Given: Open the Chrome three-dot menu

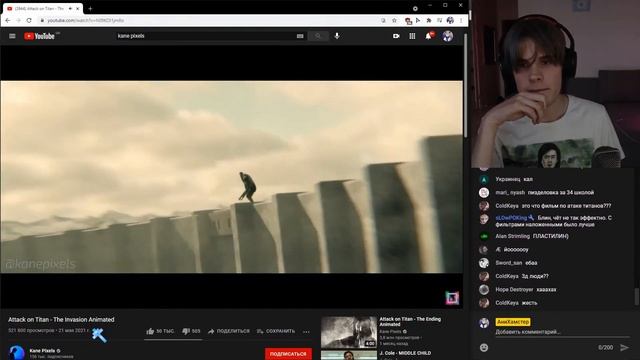Looking at the screenshot, I should point(461,20).
